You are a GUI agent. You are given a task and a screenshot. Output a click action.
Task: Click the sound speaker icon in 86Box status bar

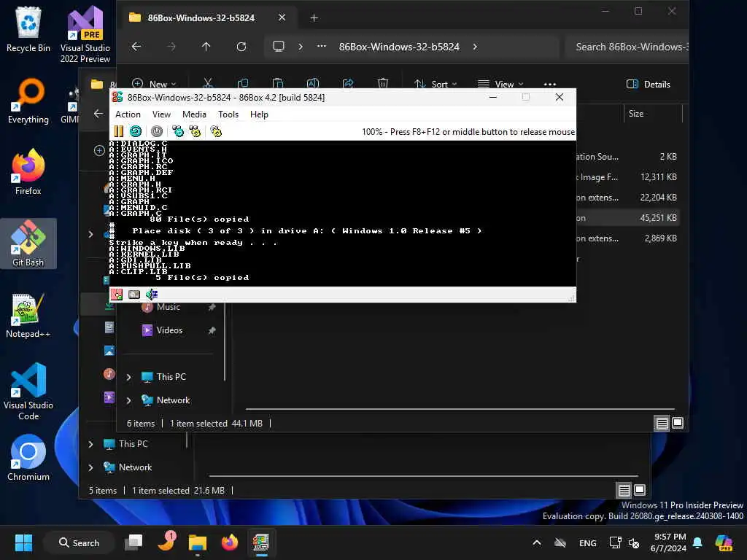pyautogui.click(x=152, y=295)
